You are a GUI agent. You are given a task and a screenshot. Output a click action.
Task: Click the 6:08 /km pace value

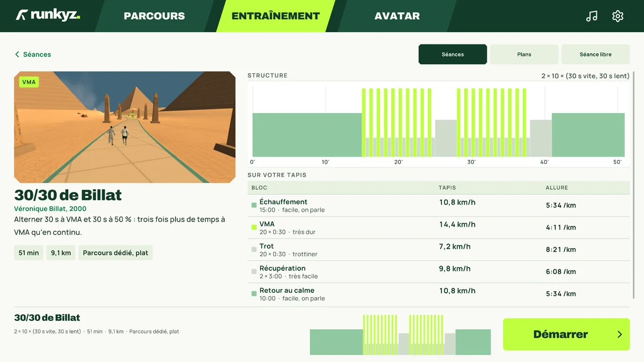click(x=561, y=272)
